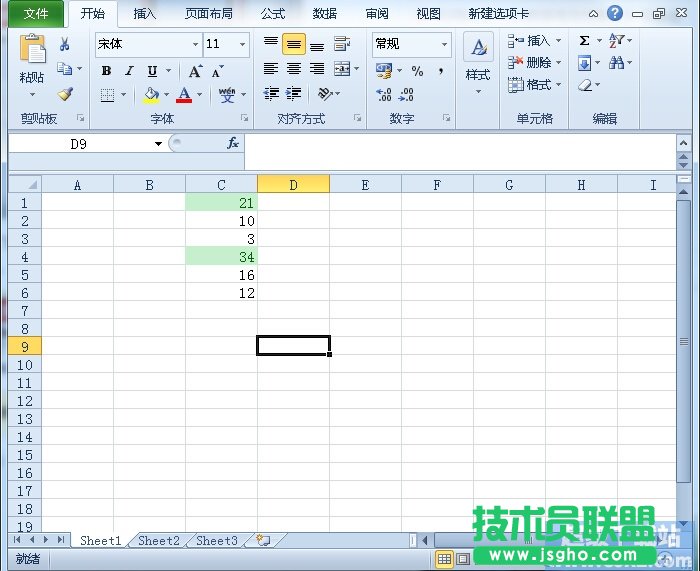The height and width of the screenshot is (571, 700).
Task: Click the 粘贴 paste button
Action: pyautogui.click(x=32, y=60)
